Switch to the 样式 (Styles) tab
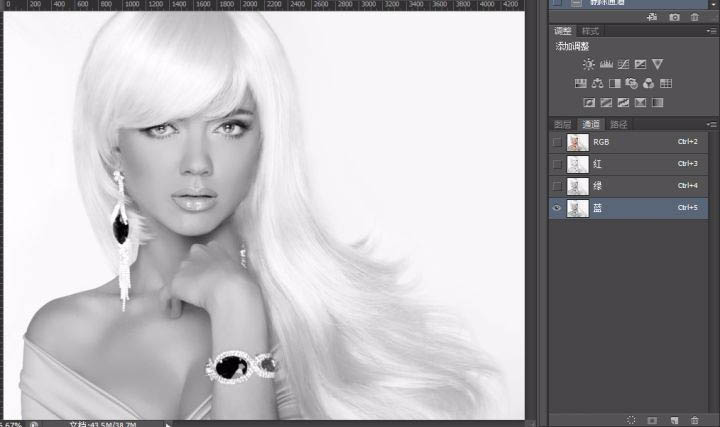This screenshot has width=720, height=427. (590, 31)
